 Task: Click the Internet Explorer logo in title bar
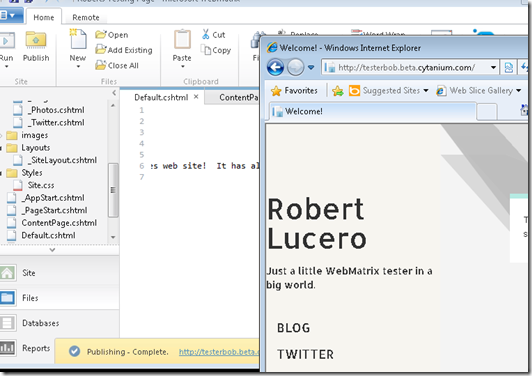272,48
